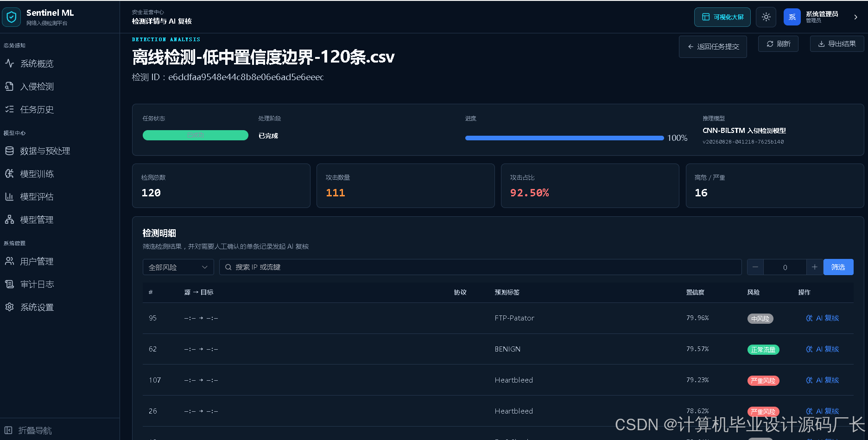Click the 高危 / 严重 value 16
868x440 pixels.
(x=701, y=193)
